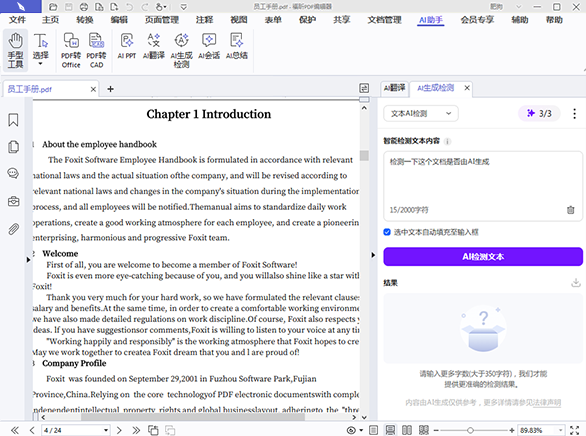Open the zoom percentage dropdown

pyautogui.click(x=560, y=430)
